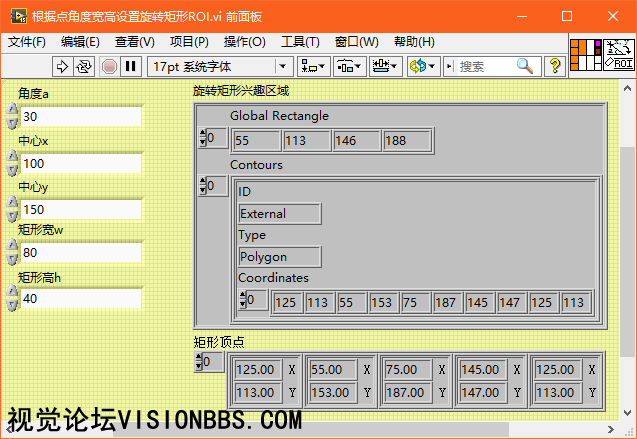Click the Pause button in toolbar
The height and width of the screenshot is (439, 637).
(x=130, y=66)
